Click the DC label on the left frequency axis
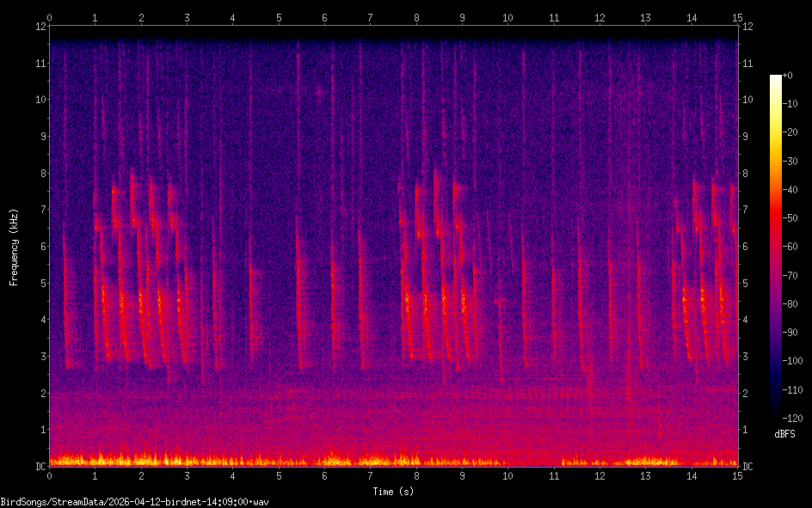This screenshot has width=812, height=508. click(x=40, y=467)
